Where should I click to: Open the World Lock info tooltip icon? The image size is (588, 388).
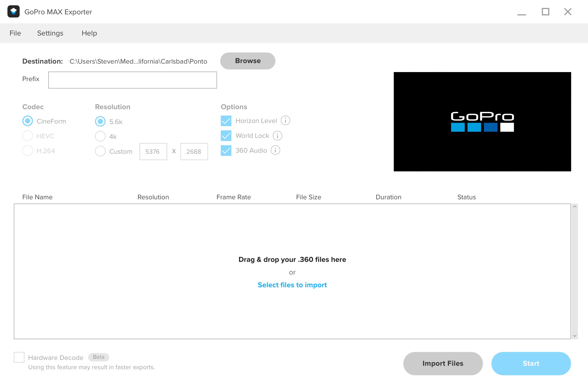pos(278,135)
